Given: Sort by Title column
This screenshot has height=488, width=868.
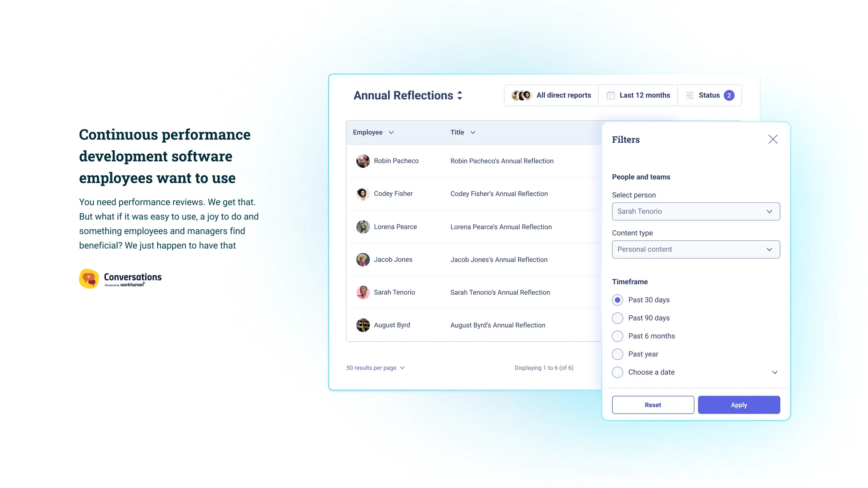Looking at the screenshot, I should [x=463, y=132].
